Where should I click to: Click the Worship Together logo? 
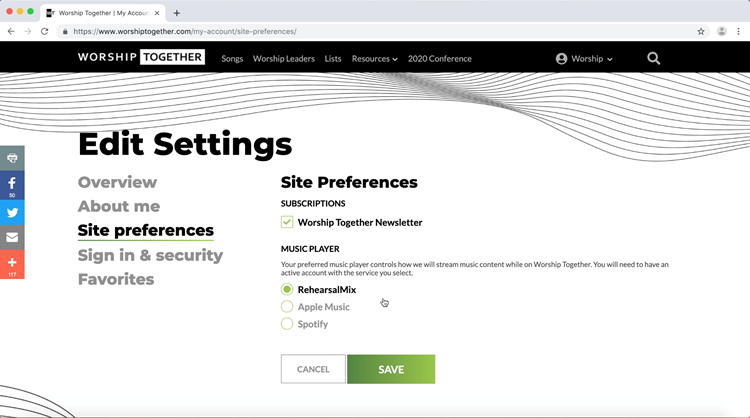tap(141, 58)
